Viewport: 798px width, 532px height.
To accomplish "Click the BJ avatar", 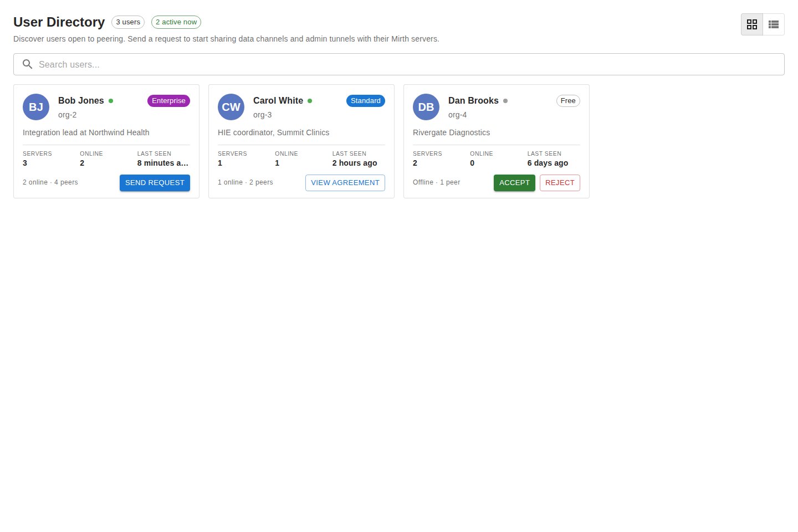I will tap(36, 107).
